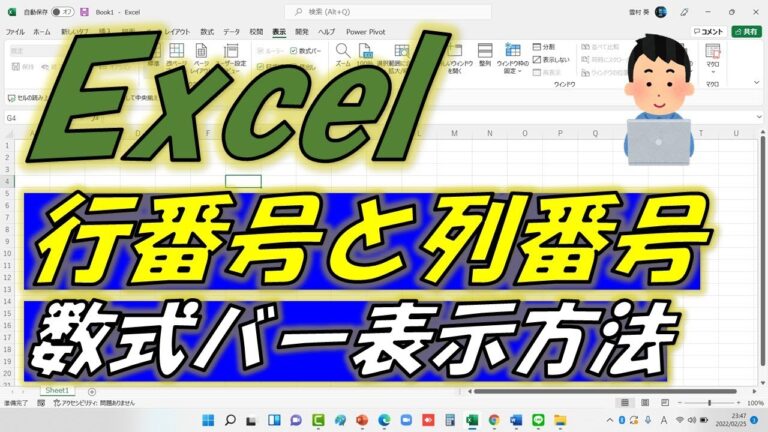Click the 検索 search box
Image resolution: width=768 pixels, height=432 pixels.
[x=388, y=12]
